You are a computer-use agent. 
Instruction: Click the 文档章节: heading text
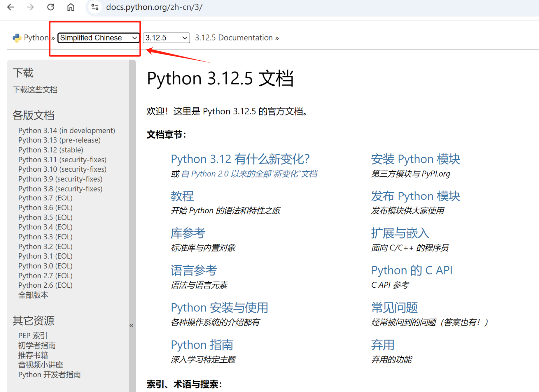166,134
